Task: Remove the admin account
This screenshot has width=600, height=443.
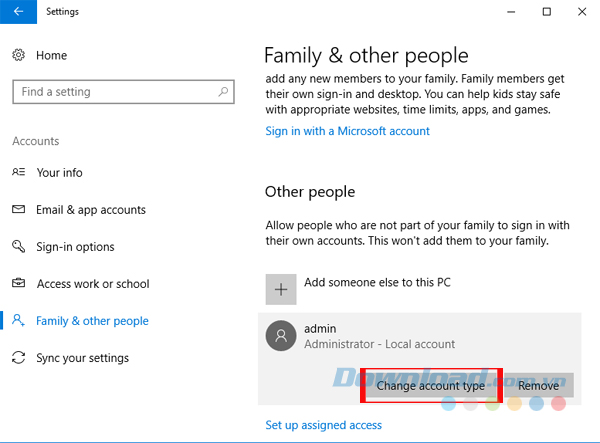Action: (539, 385)
